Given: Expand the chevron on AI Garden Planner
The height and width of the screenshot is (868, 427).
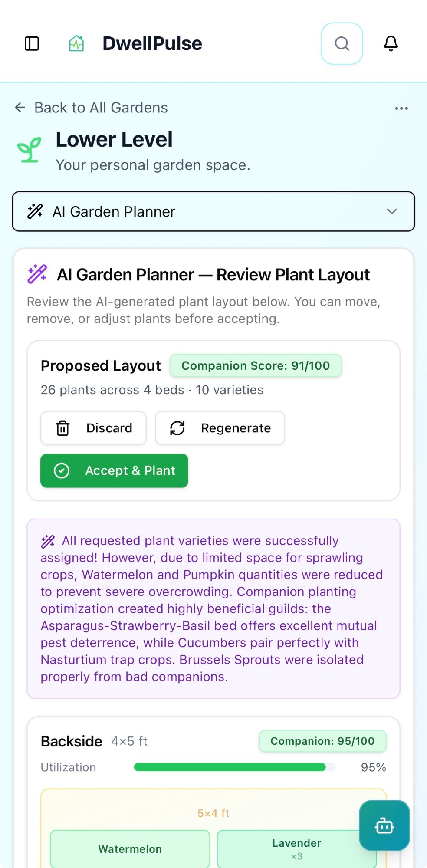Looking at the screenshot, I should click(392, 212).
